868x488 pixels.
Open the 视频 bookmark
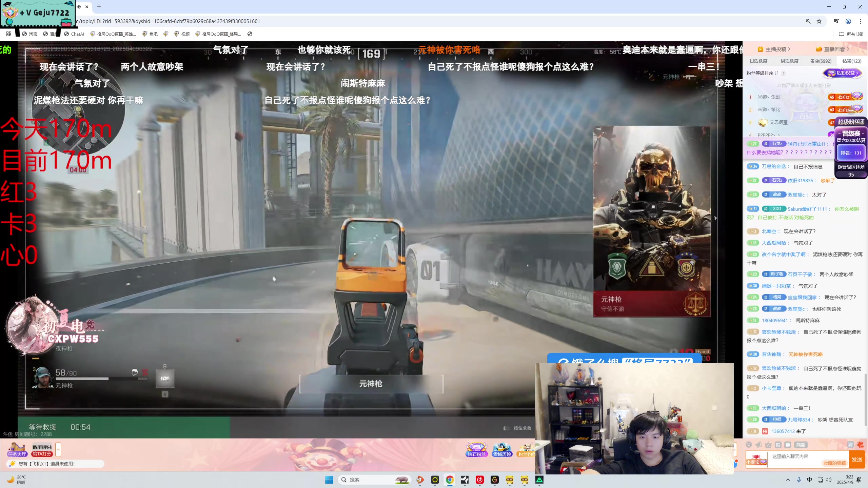click(x=182, y=34)
